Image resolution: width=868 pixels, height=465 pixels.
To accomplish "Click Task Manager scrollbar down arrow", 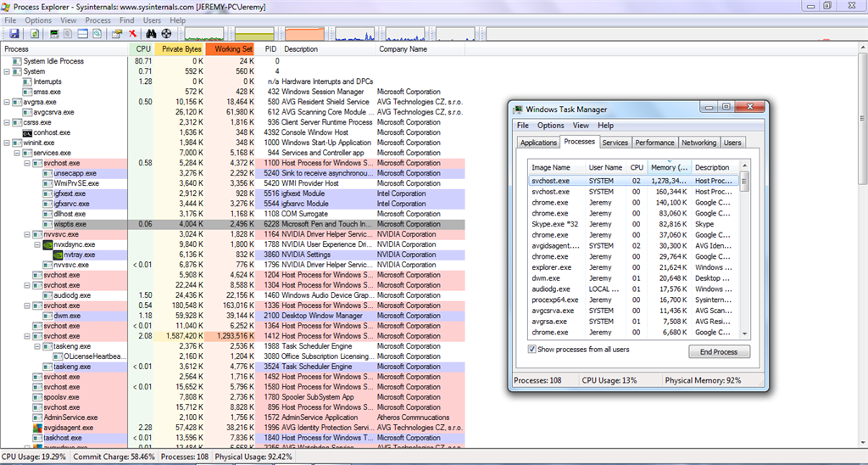I will (745, 333).
